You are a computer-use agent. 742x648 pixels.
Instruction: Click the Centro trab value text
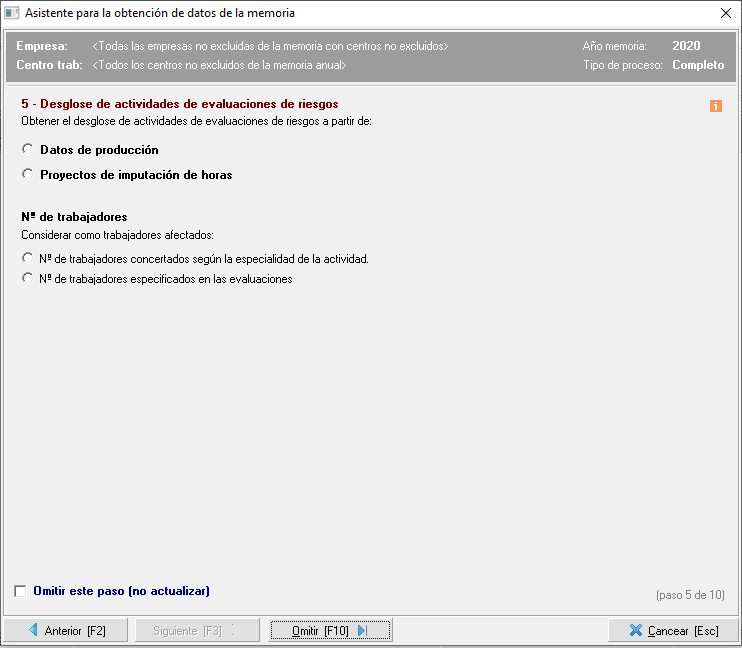click(219, 65)
